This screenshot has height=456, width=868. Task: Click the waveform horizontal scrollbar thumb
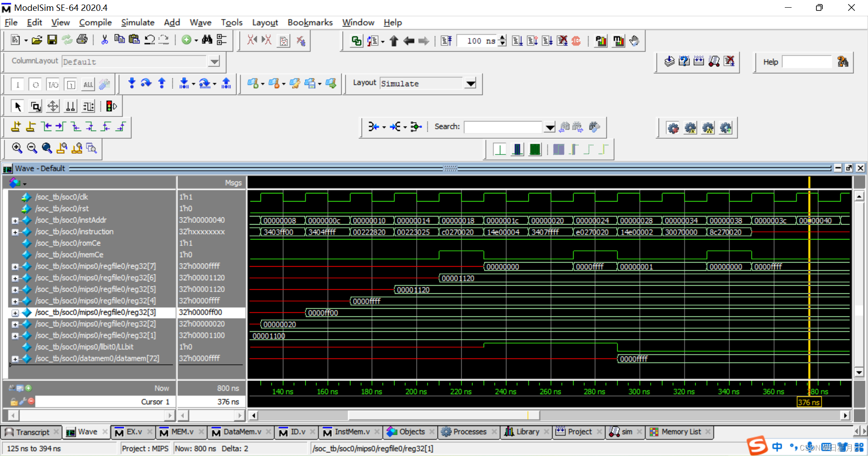tap(443, 415)
